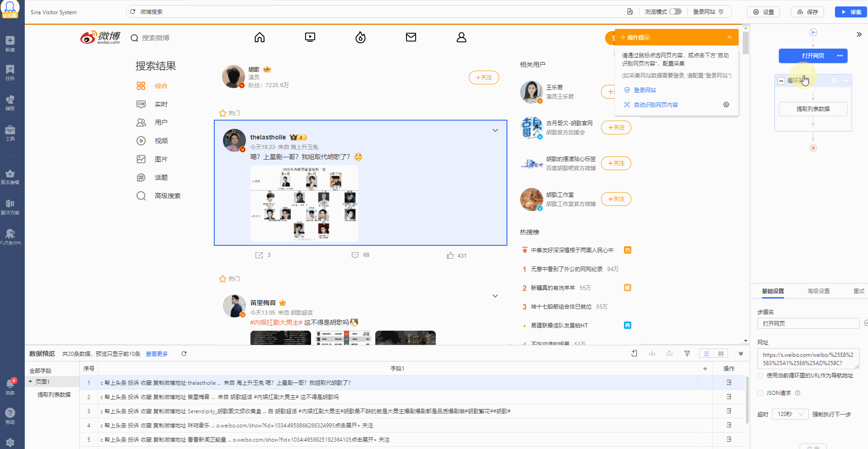Image resolution: width=868 pixels, height=449 pixels.
Task: Start the workflow play node
Action: (813, 32)
